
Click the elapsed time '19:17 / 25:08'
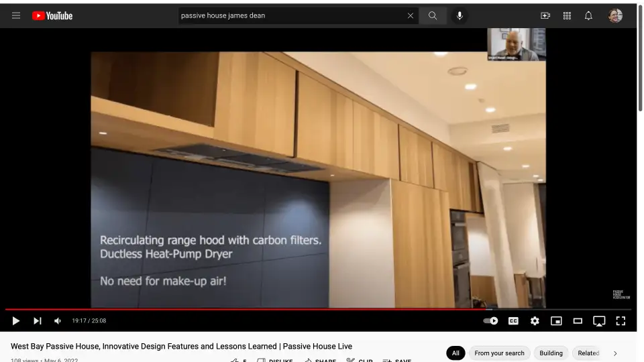click(89, 321)
